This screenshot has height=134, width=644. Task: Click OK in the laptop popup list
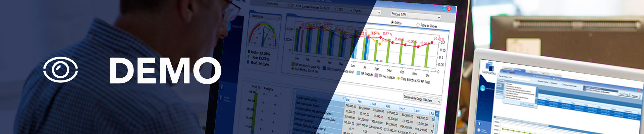[x=523, y=104]
